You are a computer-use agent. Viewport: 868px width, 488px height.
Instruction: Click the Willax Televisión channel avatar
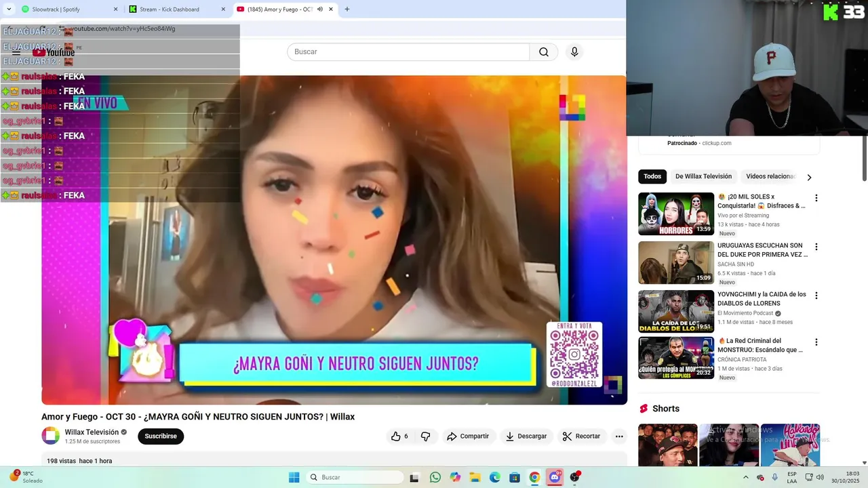pyautogui.click(x=51, y=436)
